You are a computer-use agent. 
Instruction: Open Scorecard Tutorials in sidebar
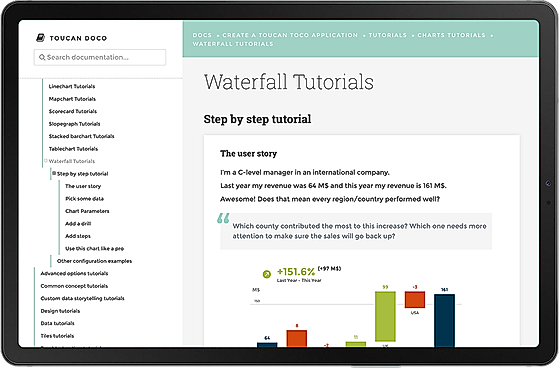tap(73, 111)
